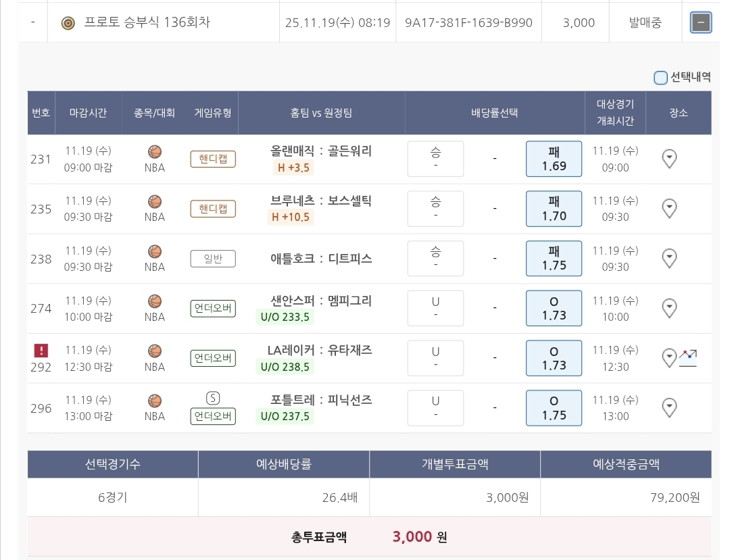This screenshot has width=730, height=560.
Task: Toggle the 선택내역 checkbox
Action: point(660,78)
